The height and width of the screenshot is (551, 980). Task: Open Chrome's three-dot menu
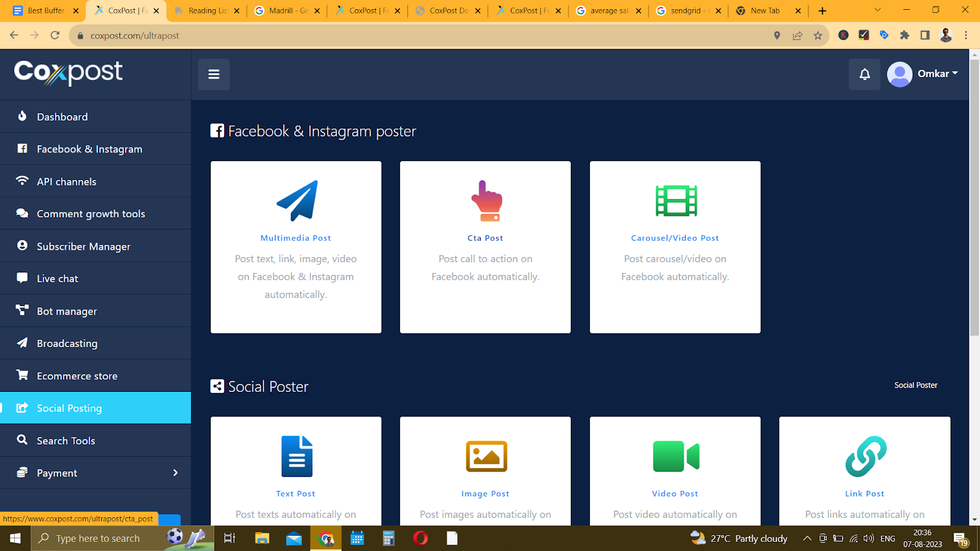(966, 36)
